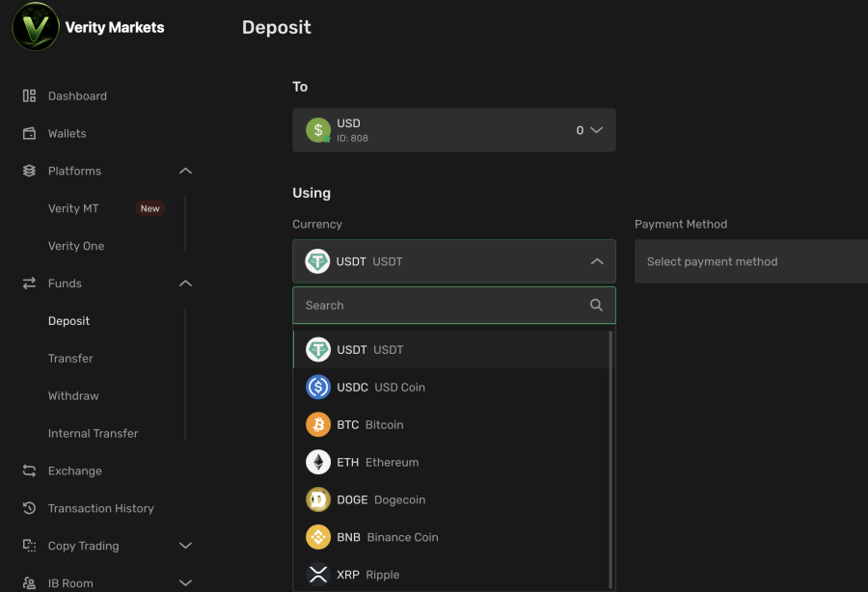Select Deposit under Funds
Image resolution: width=868 pixels, height=592 pixels.
[68, 321]
